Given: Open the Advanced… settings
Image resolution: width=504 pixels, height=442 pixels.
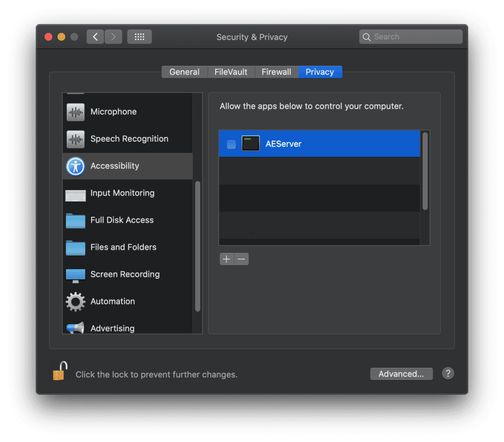Looking at the screenshot, I should (401, 374).
